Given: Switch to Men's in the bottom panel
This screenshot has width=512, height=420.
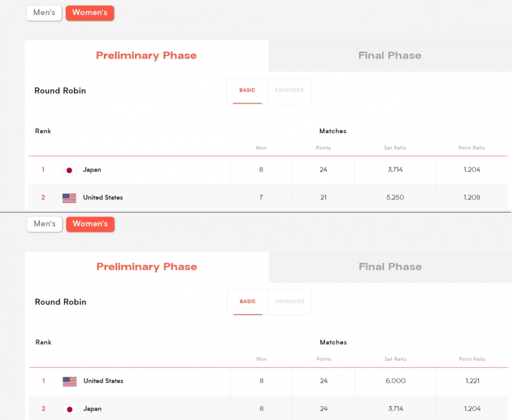Looking at the screenshot, I should (x=45, y=224).
